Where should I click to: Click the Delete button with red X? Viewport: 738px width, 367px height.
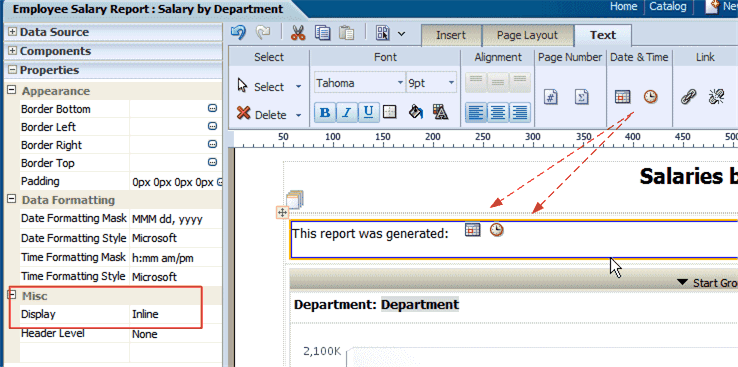(x=262, y=114)
